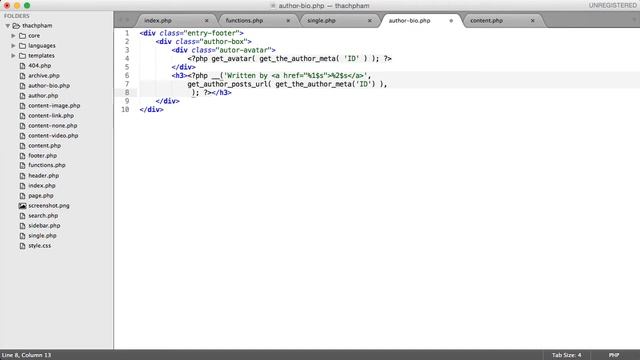Click the yellow minimize window button
Image resolution: width=640 pixels, height=360 pixels.
point(17,5)
